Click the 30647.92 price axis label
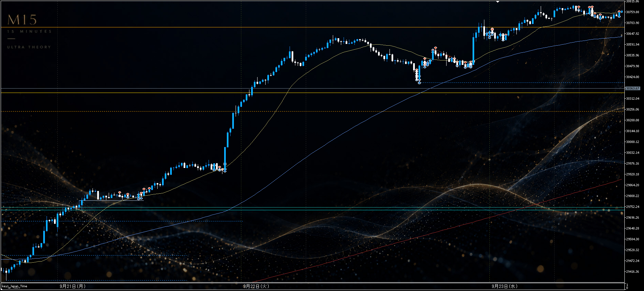The height and width of the screenshot is (291, 644). pyautogui.click(x=633, y=34)
